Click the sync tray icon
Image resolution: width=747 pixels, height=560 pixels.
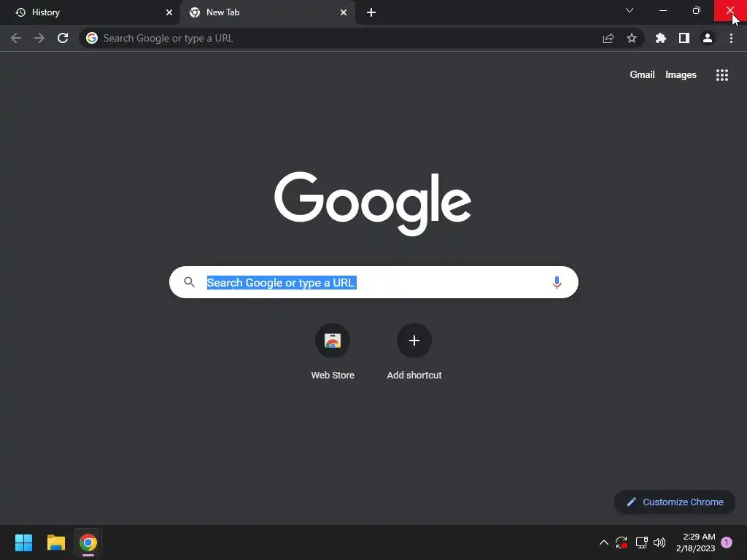tap(622, 542)
